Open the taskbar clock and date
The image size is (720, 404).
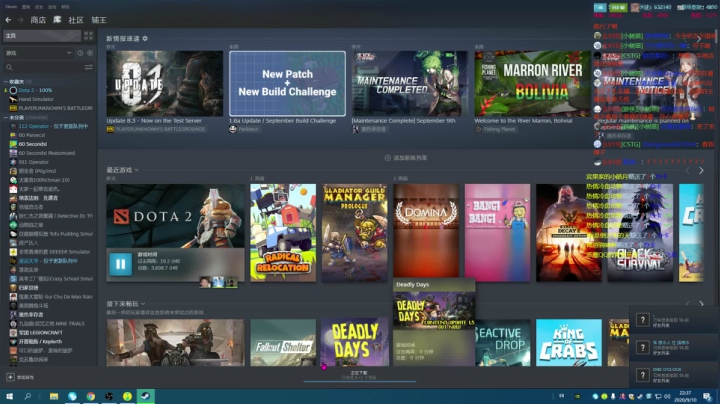(685, 396)
